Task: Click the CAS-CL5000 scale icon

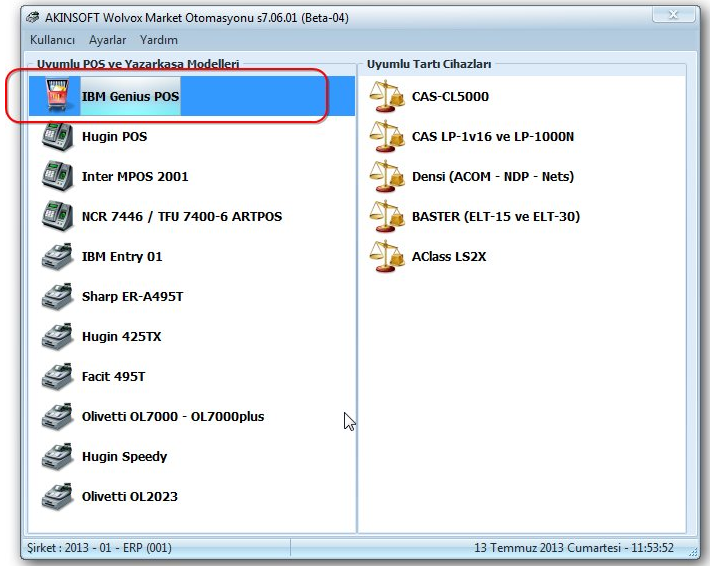Action: [387, 96]
